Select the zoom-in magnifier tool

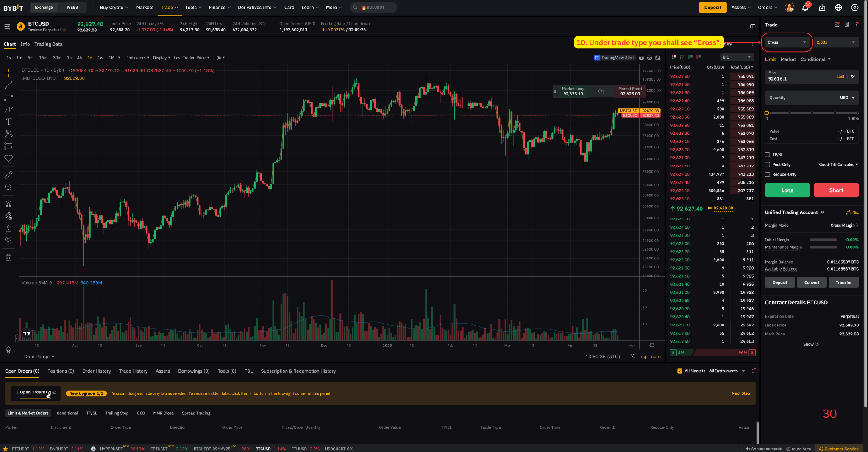click(x=8, y=187)
